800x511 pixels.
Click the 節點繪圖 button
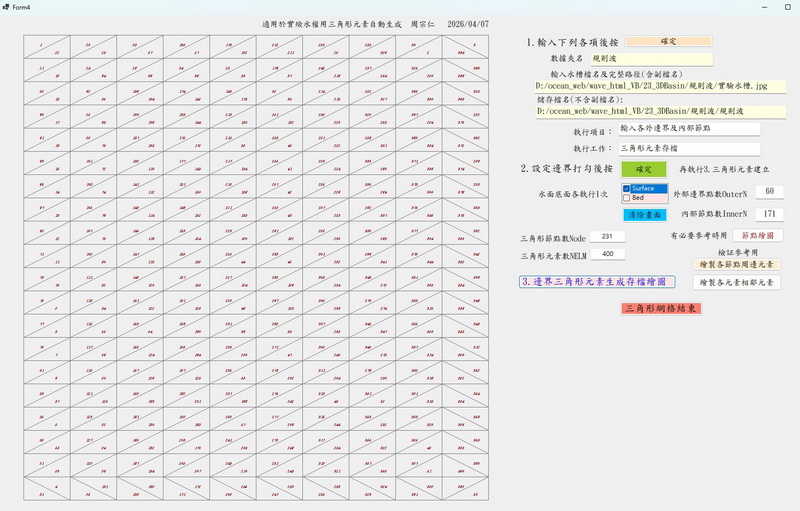(x=757, y=236)
